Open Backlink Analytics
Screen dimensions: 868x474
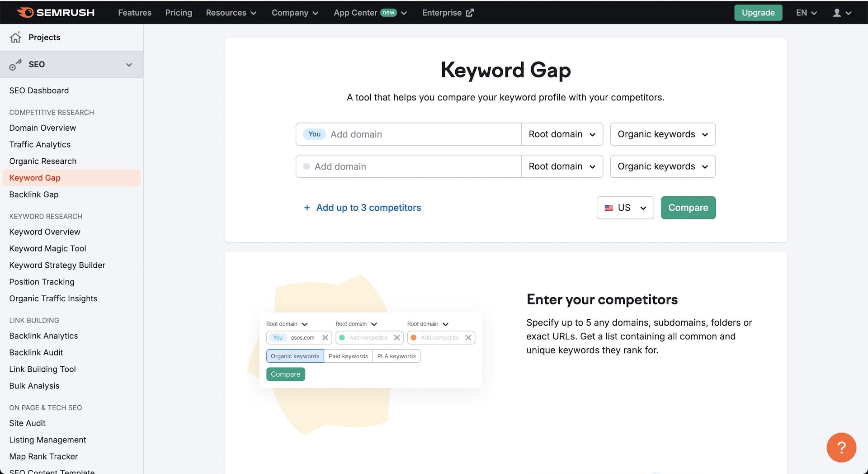pos(43,336)
